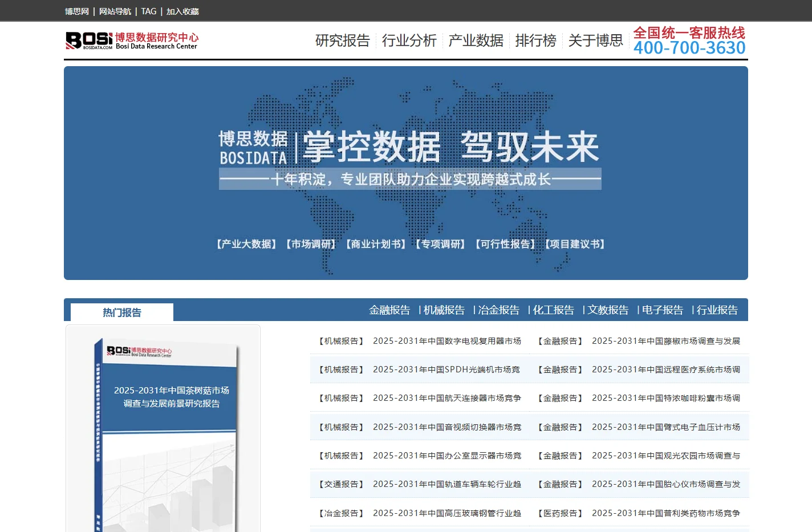Open the 冶金报告 category in blue bar
Viewport: 812px width, 532px height.
click(x=499, y=310)
